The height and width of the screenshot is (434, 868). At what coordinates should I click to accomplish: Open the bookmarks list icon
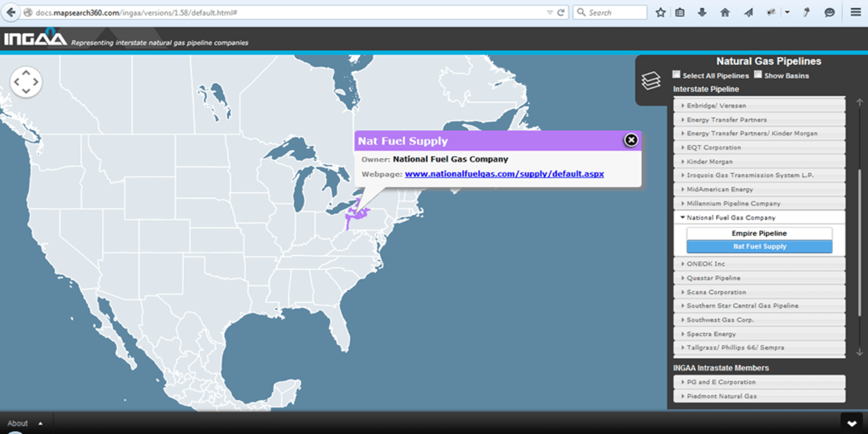coord(680,12)
